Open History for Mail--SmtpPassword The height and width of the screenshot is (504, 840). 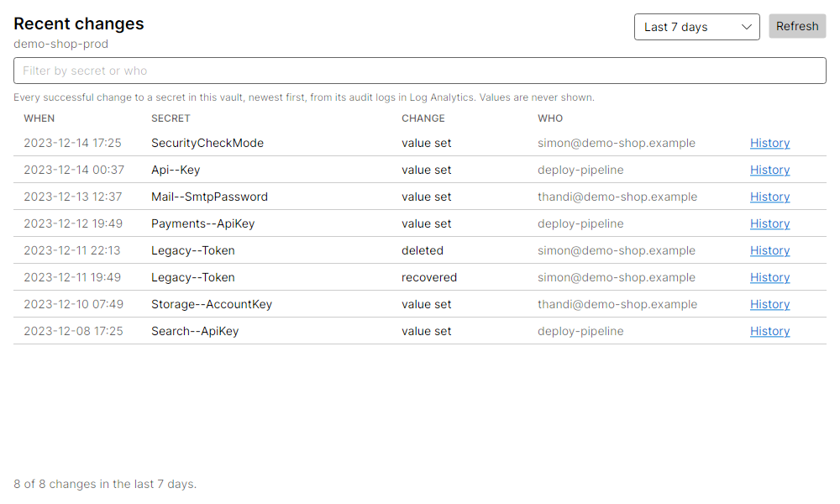(x=769, y=197)
